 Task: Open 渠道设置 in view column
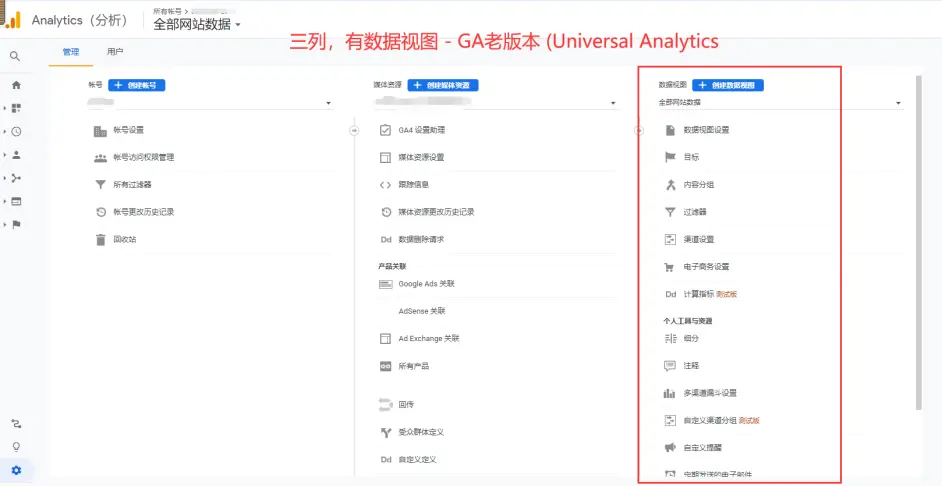pos(699,239)
